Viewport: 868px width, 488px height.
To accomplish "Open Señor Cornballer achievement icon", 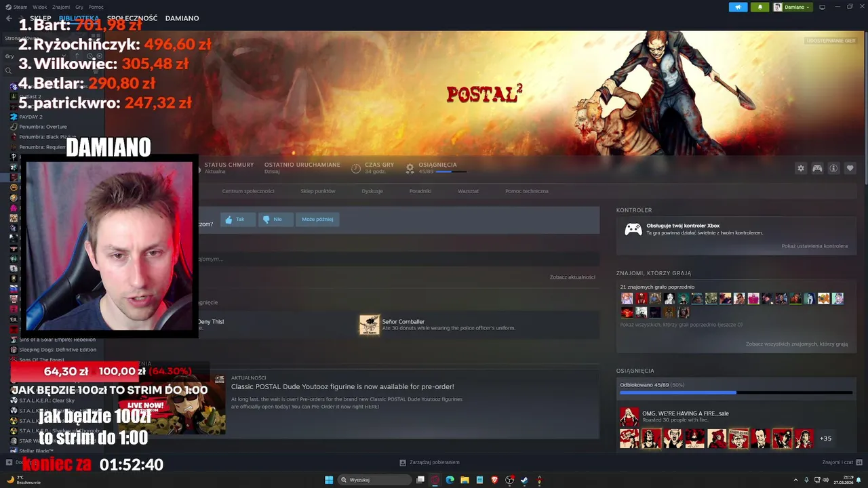I will tap(370, 325).
